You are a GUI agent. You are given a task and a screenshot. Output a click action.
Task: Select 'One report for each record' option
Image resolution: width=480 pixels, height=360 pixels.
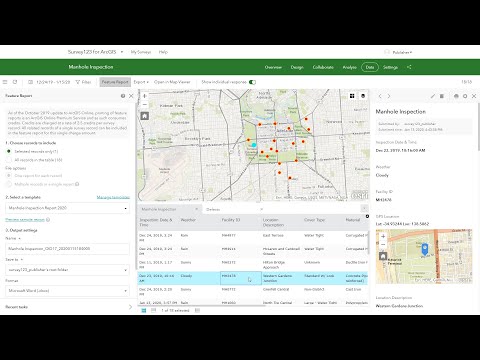9,175
